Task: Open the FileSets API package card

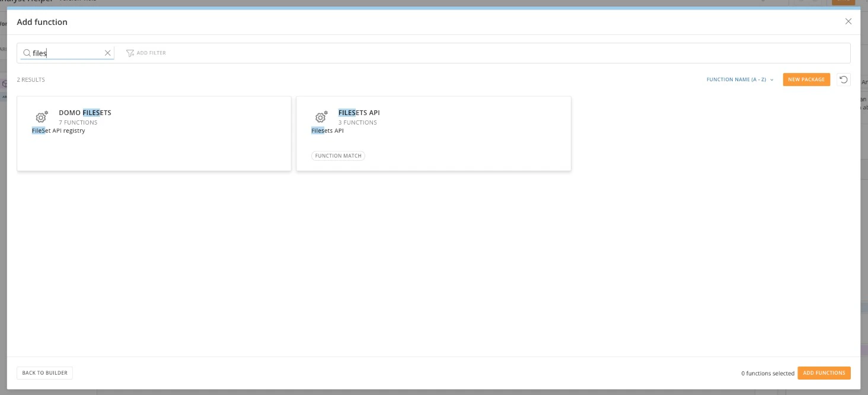Action: [x=433, y=133]
